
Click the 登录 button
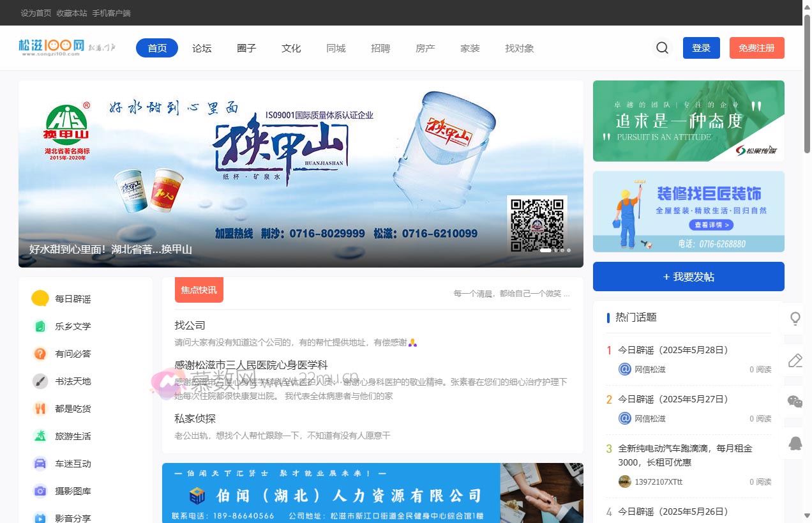(701, 47)
